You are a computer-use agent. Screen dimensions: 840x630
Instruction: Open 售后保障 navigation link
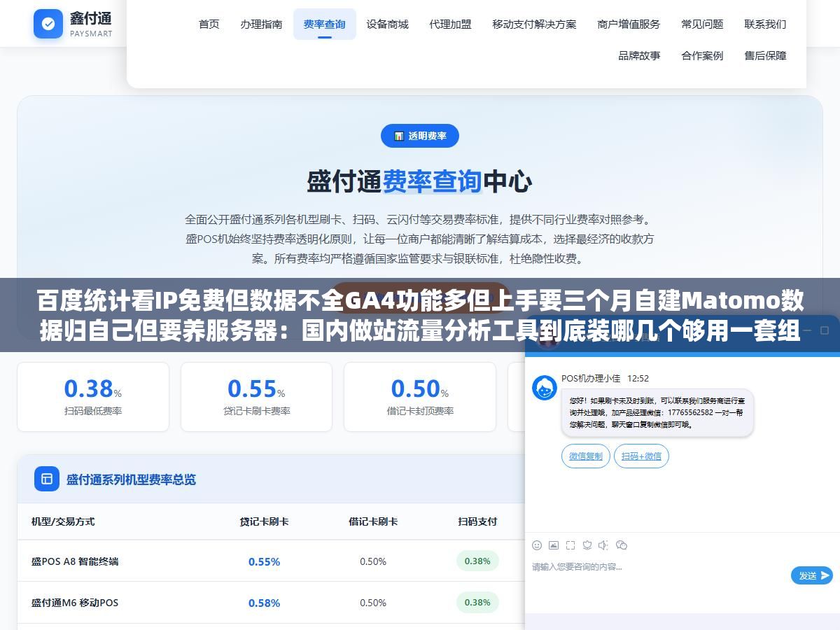[765, 55]
